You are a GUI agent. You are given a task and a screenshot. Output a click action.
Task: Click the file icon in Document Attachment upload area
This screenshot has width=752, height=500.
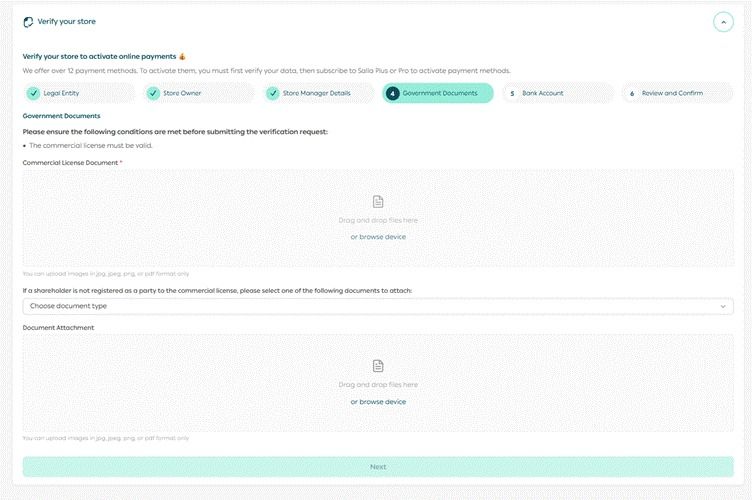click(378, 366)
